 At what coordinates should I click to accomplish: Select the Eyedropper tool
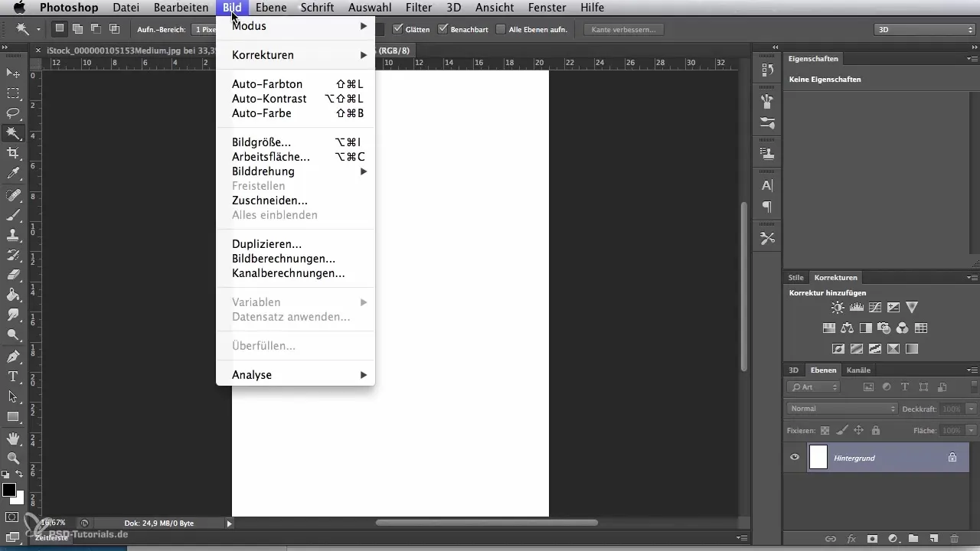point(13,174)
